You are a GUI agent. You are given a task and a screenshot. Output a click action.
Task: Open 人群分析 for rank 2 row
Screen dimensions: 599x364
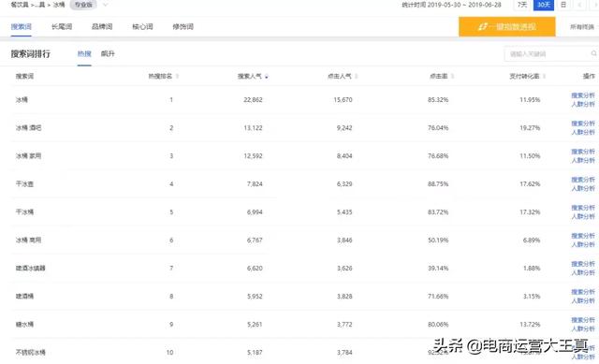pos(583,132)
